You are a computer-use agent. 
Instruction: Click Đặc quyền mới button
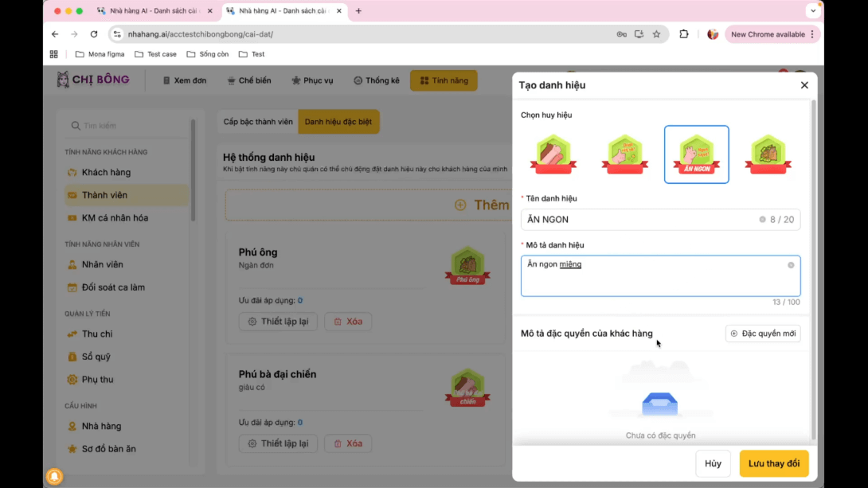[x=763, y=334]
